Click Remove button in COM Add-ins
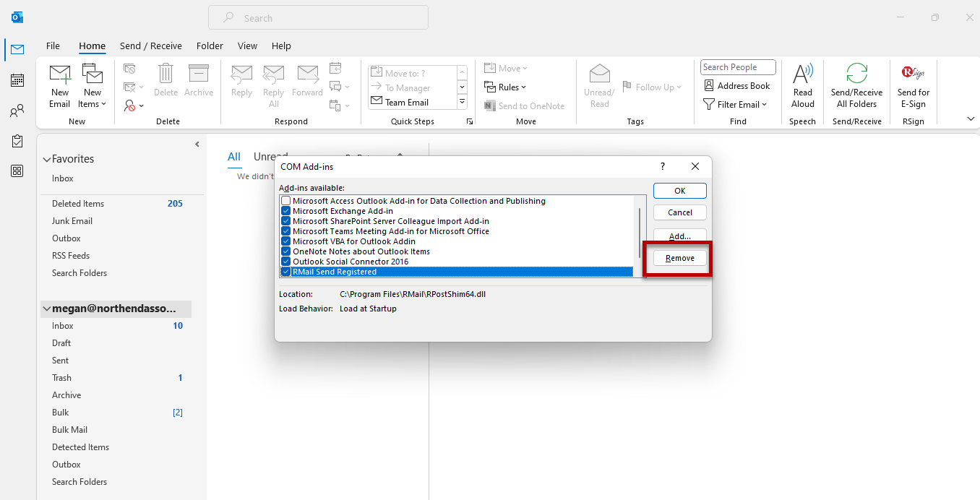The height and width of the screenshot is (500, 980). pyautogui.click(x=679, y=258)
